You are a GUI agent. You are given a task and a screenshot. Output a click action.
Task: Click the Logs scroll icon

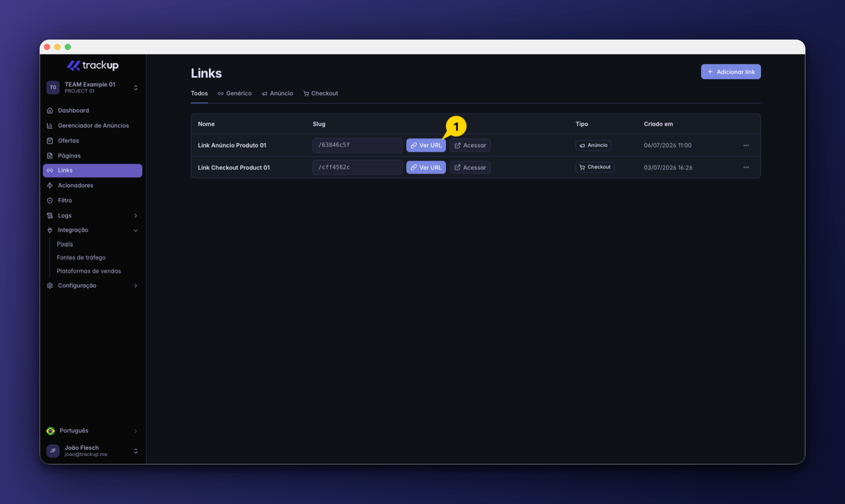50,216
